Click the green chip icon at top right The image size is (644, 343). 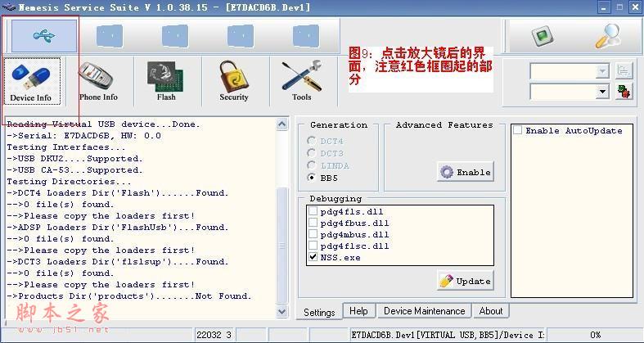[543, 36]
